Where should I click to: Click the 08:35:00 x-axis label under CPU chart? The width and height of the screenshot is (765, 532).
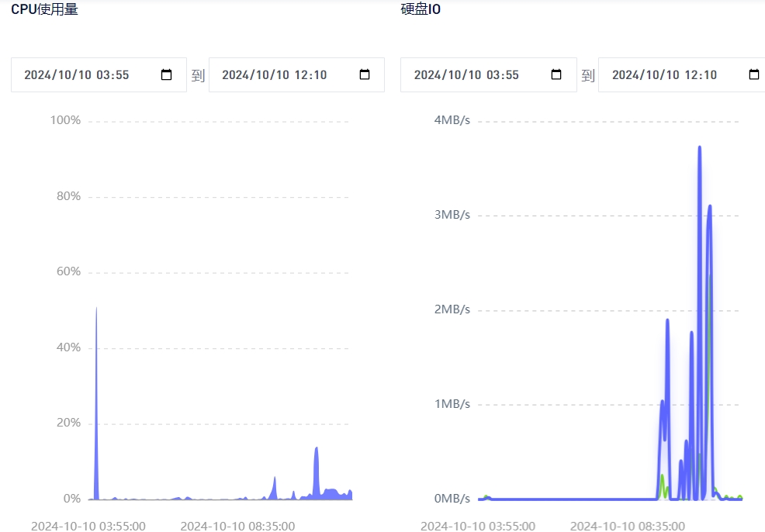(x=237, y=526)
